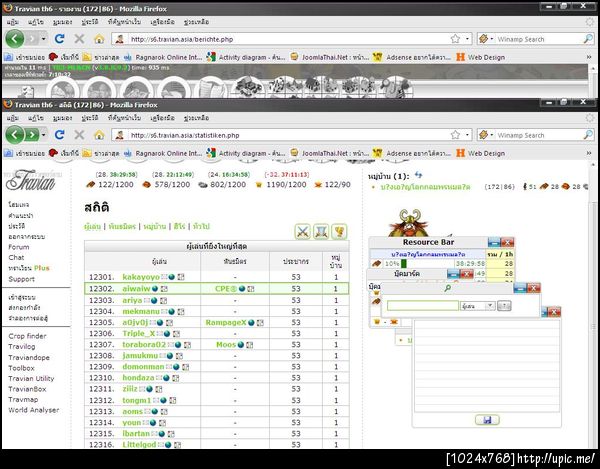Screen dimensions: 600x469
Task: Click the green 10% progress bar in Resource Bar
Action: click(x=403, y=264)
